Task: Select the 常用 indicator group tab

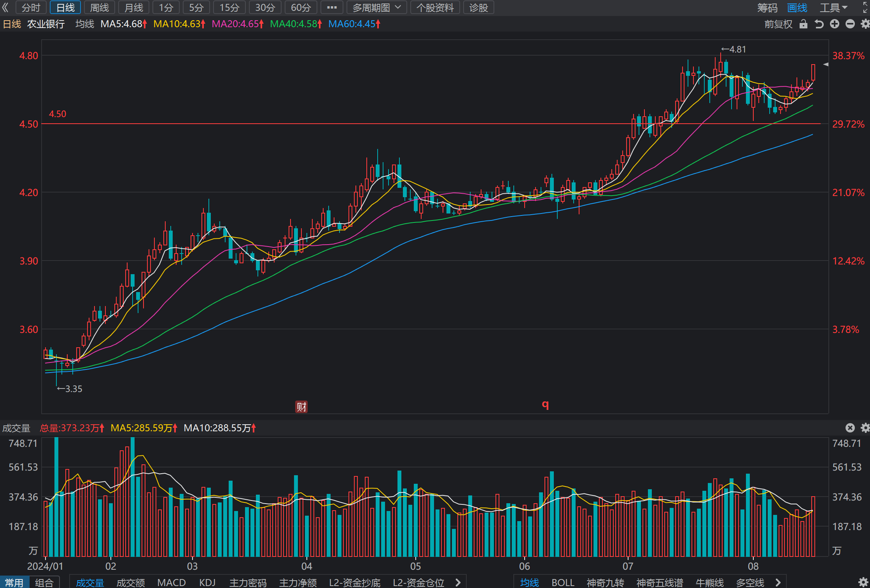Action: (x=14, y=582)
